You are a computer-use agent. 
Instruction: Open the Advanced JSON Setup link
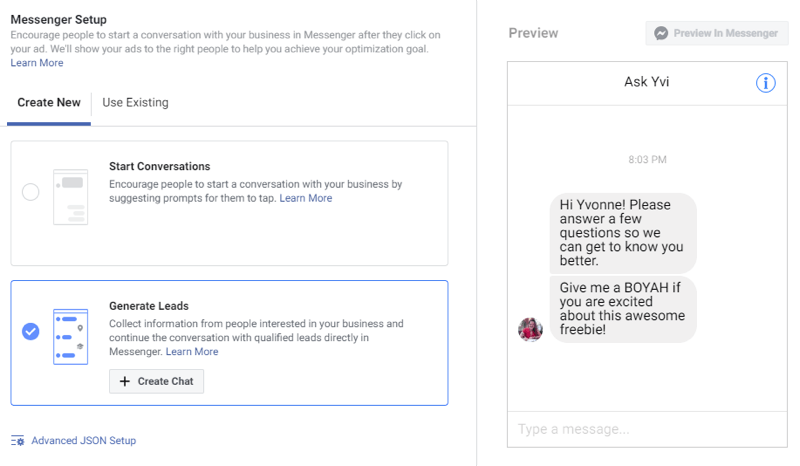pyautogui.click(x=84, y=440)
